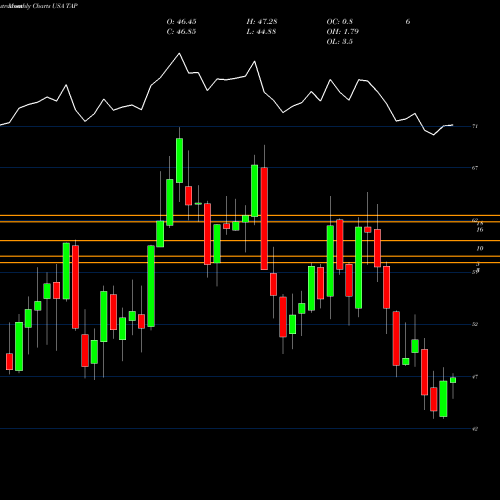Image resolution: width=500 pixels, height=500 pixels.
Task: Click the 'OC: 0.8' value
Action: 340,22
